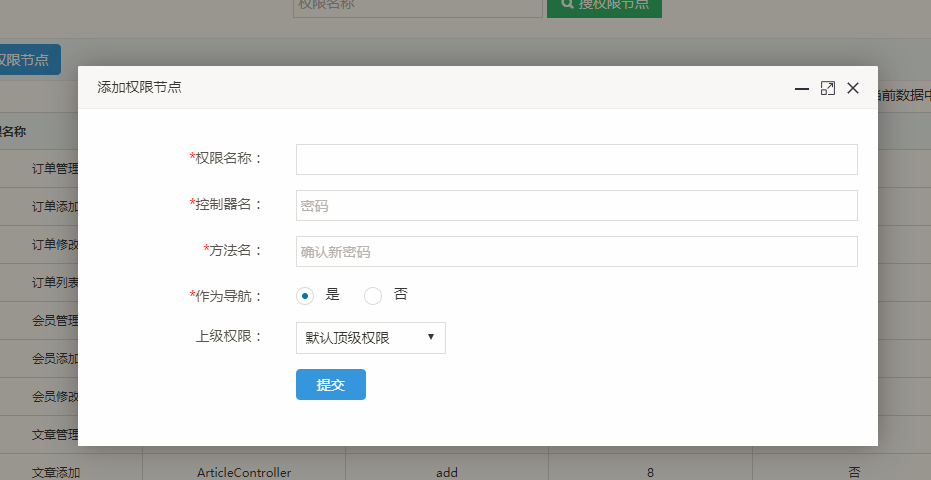931x480 pixels.
Task: Focus the top 权限名称 search box
Action: 418,6
